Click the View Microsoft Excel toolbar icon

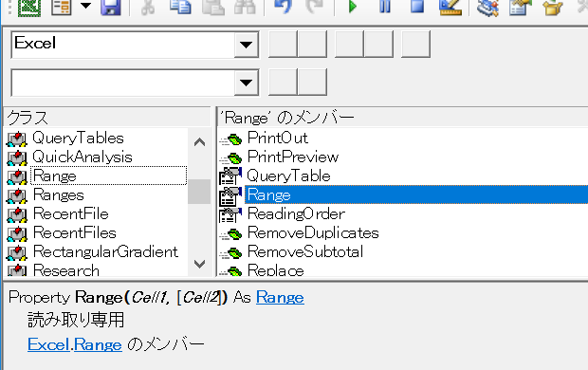click(29, 7)
